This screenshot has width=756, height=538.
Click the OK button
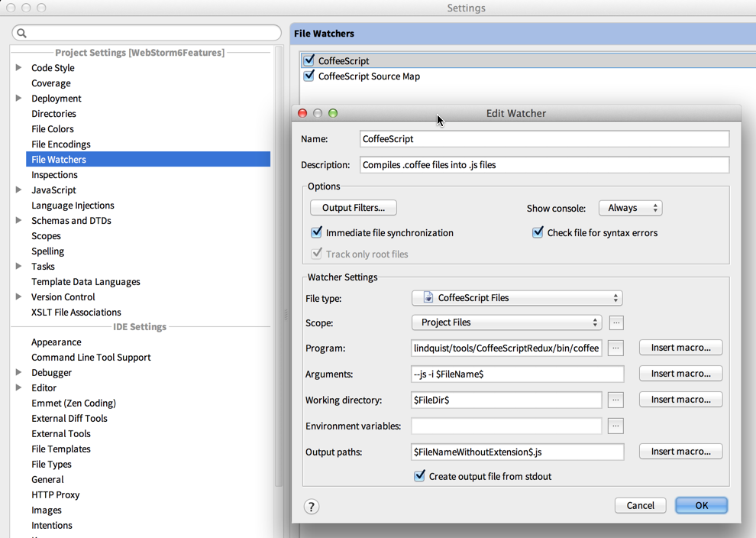702,506
